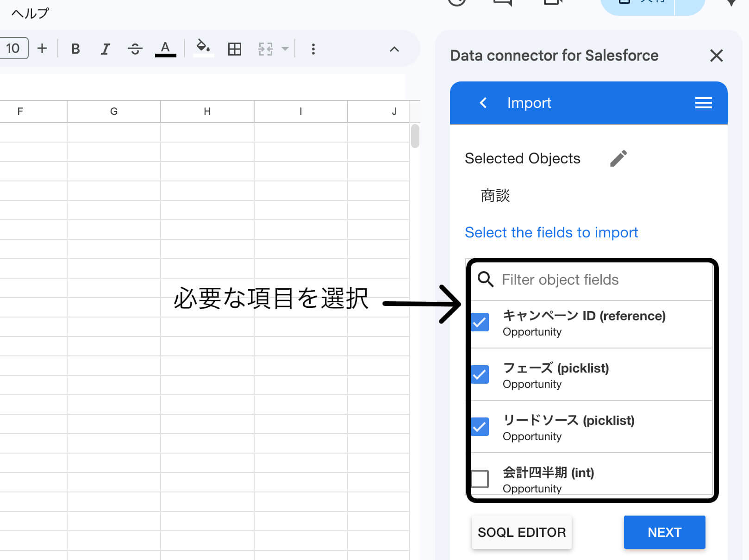Open the ヘルプ menu
Screen dimensions: 749x560
click(x=29, y=12)
